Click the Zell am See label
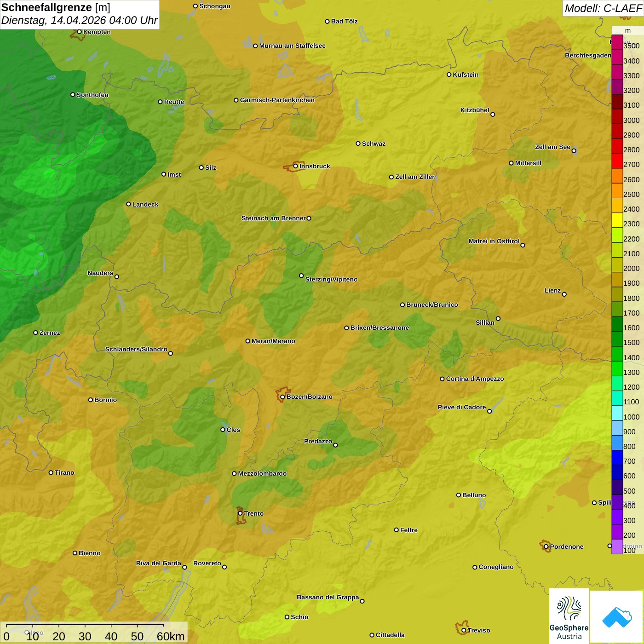 (552, 147)
